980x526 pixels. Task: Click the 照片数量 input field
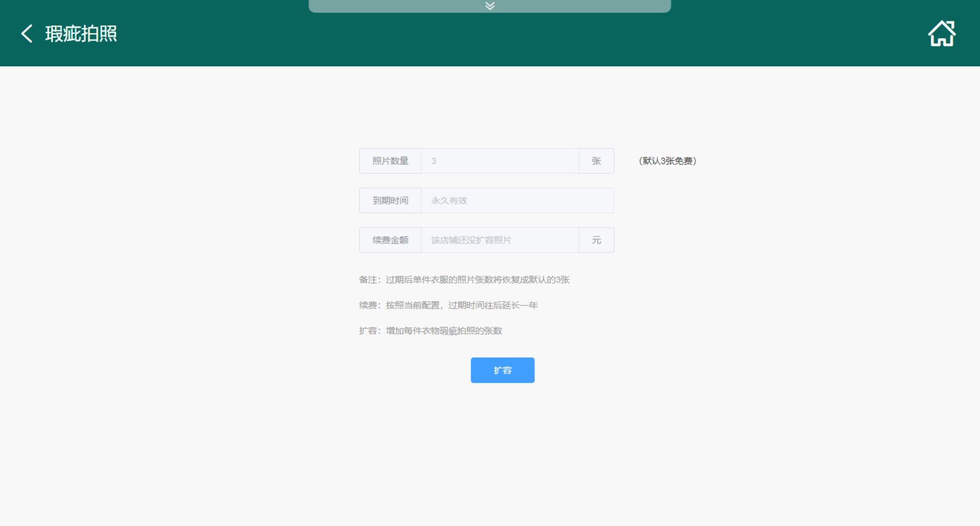click(499, 161)
